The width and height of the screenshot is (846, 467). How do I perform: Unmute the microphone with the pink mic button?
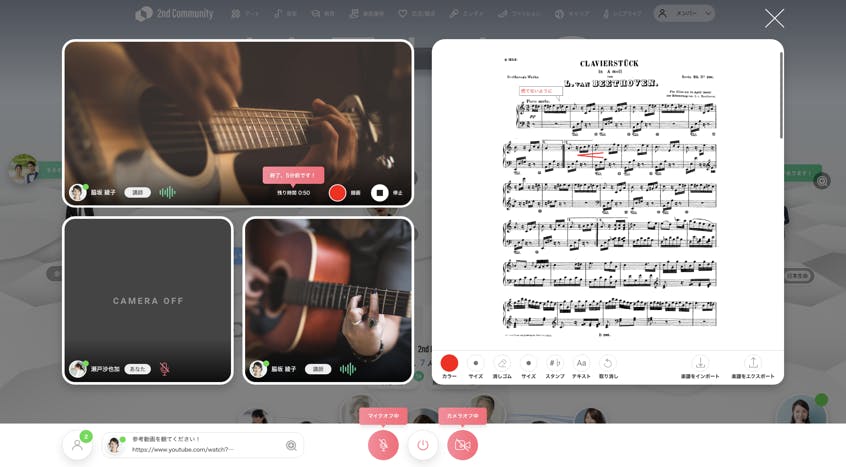pos(383,445)
